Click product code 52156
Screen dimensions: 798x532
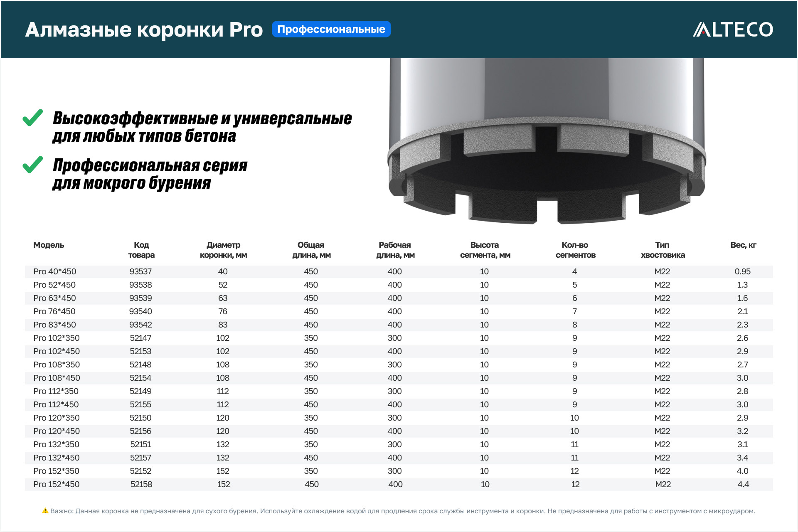(140, 431)
